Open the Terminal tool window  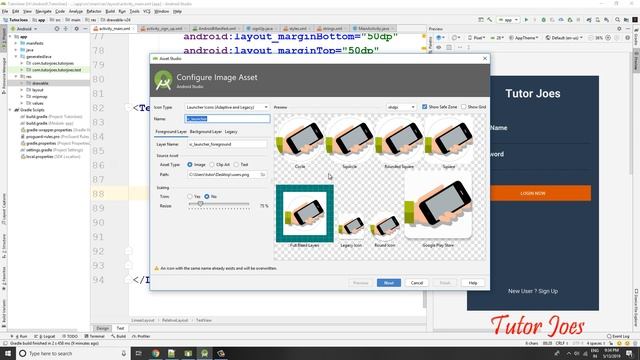[94, 336]
